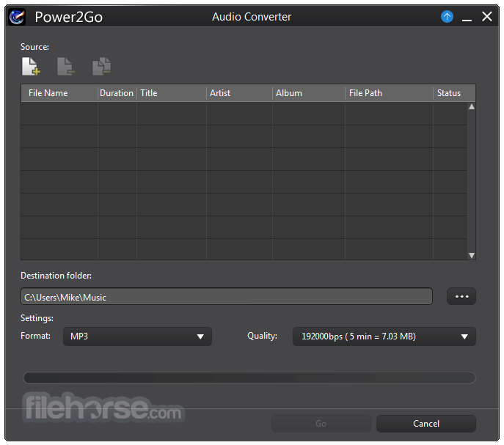This screenshot has width=504, height=445.
Task: Click the file list scroll down arrow
Action: (x=472, y=255)
